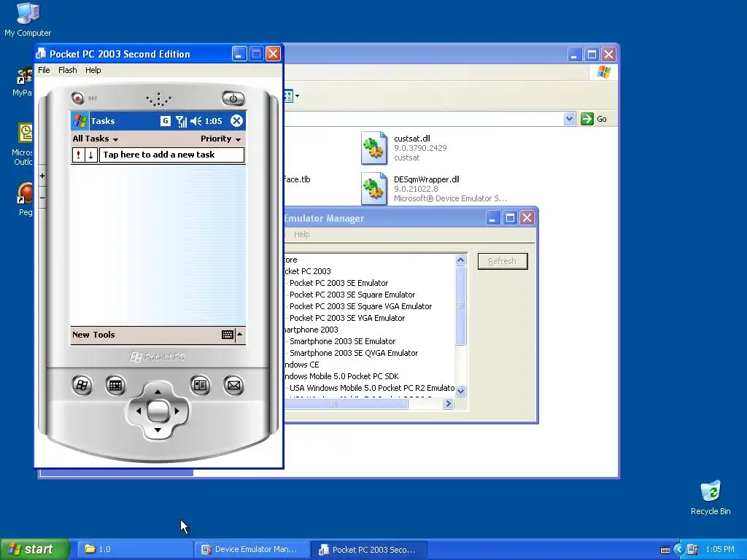
Task: Open the All Tasks filter dropdown
Action: [x=96, y=139]
